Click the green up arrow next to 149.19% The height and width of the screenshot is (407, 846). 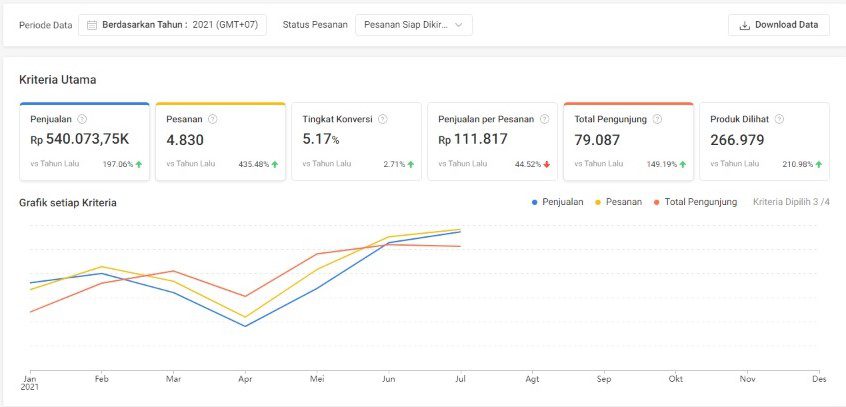(683, 164)
